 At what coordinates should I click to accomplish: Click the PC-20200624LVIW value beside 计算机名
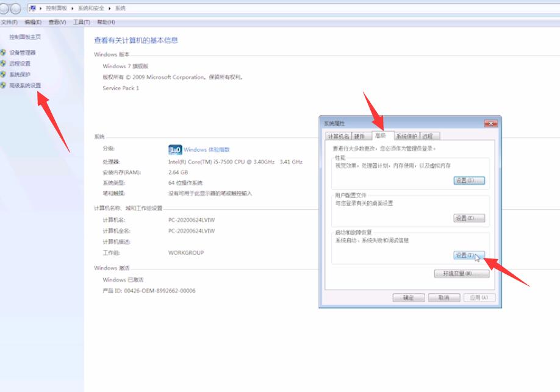[x=192, y=220]
